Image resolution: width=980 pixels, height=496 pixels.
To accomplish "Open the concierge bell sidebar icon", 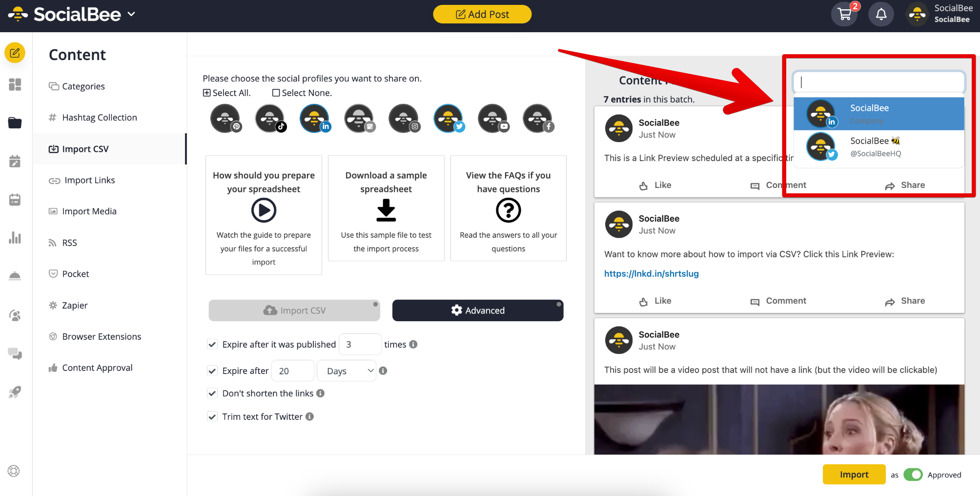I will [15, 276].
